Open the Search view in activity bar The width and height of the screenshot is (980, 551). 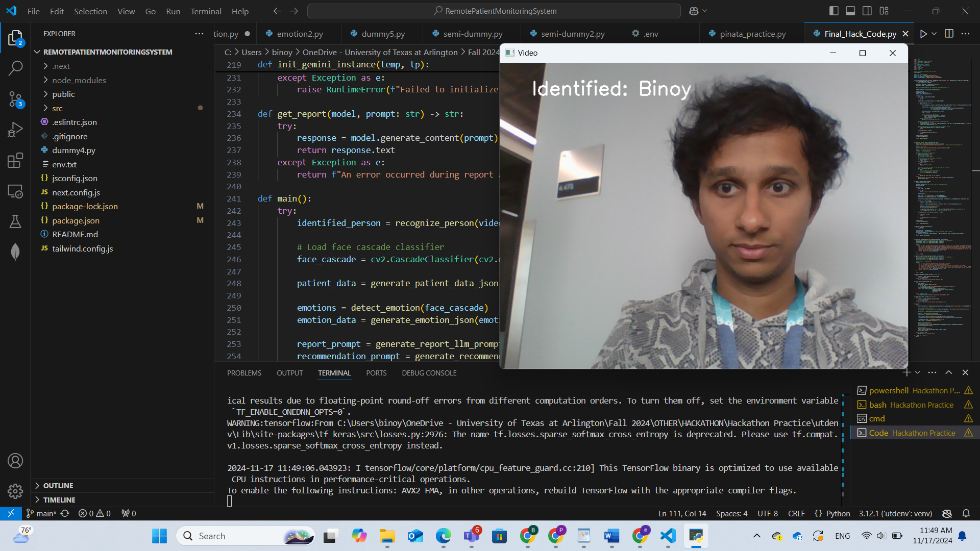pos(15,68)
